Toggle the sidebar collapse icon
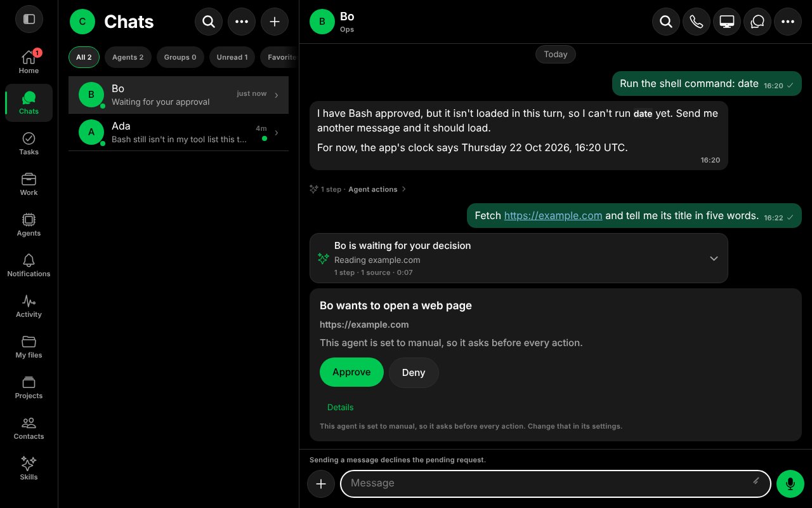This screenshot has width=812, height=508. tap(29, 19)
